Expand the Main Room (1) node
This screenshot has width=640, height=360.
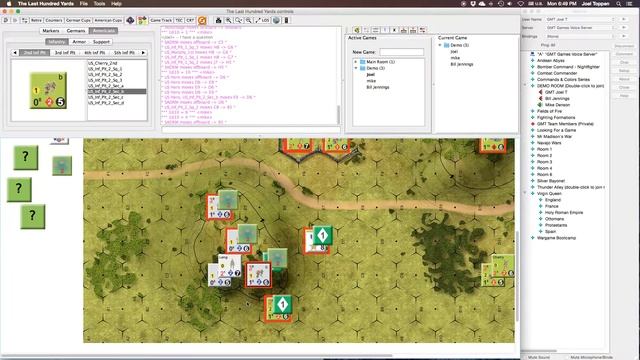(x=356, y=62)
